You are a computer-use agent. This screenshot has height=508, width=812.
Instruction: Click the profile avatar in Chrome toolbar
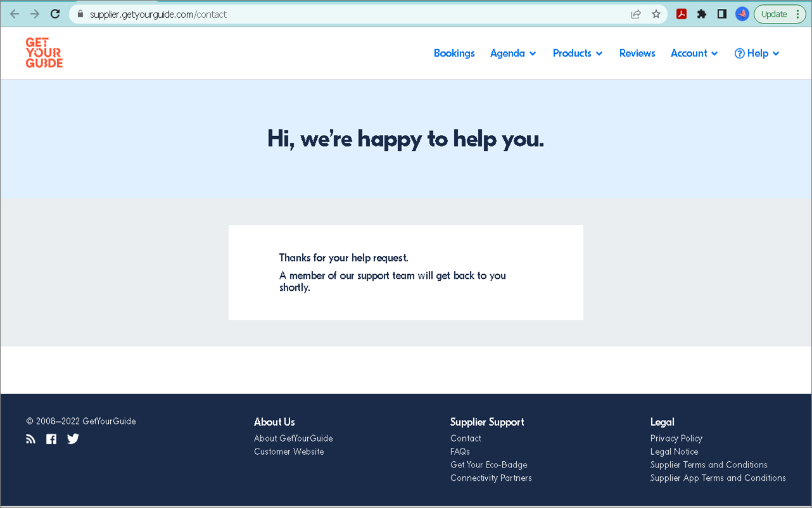coord(742,13)
